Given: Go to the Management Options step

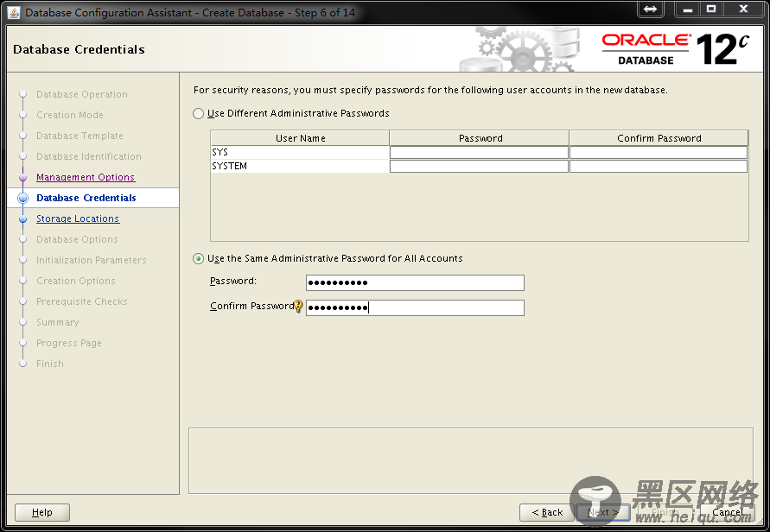Looking at the screenshot, I should tap(86, 177).
